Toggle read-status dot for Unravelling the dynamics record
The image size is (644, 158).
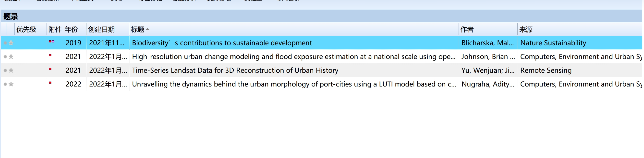click(5, 84)
